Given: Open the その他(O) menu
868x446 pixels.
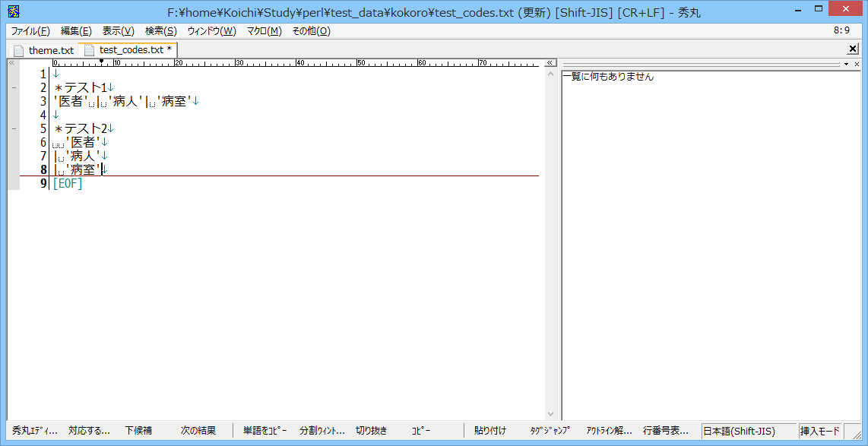Looking at the screenshot, I should pyautogui.click(x=311, y=32).
